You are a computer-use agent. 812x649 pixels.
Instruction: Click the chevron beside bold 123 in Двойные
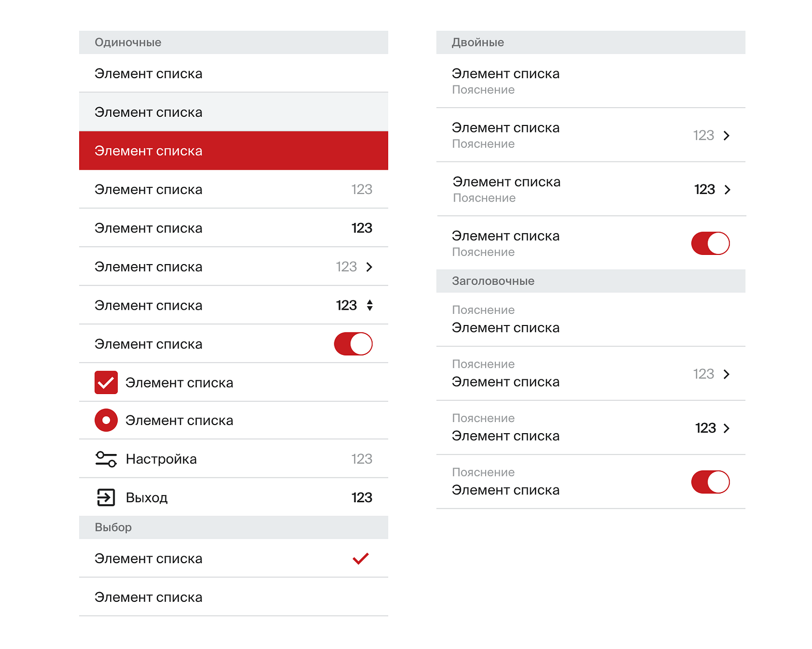(x=728, y=189)
